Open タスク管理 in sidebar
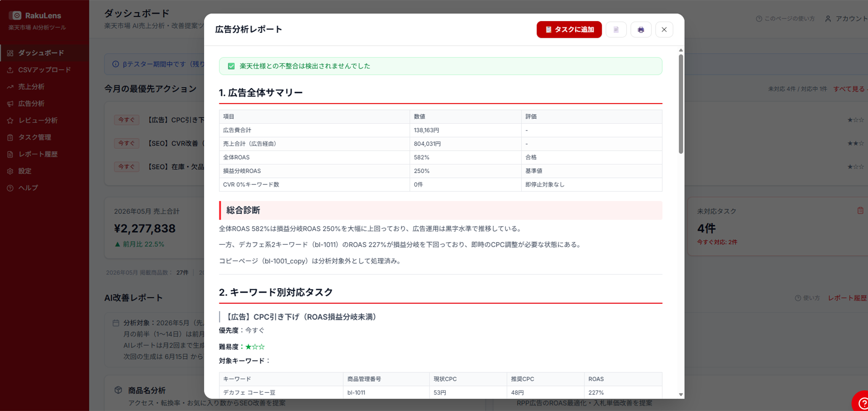This screenshot has width=868, height=411. 44,137
